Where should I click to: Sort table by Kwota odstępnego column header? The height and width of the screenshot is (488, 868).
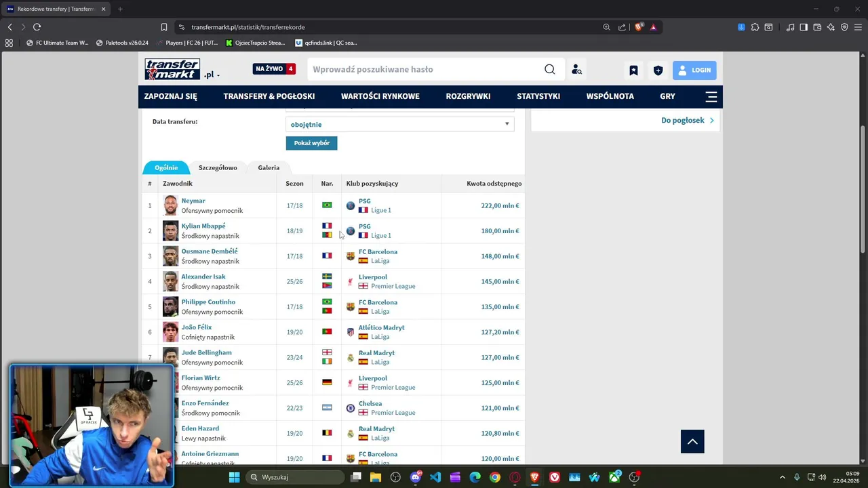click(x=494, y=184)
